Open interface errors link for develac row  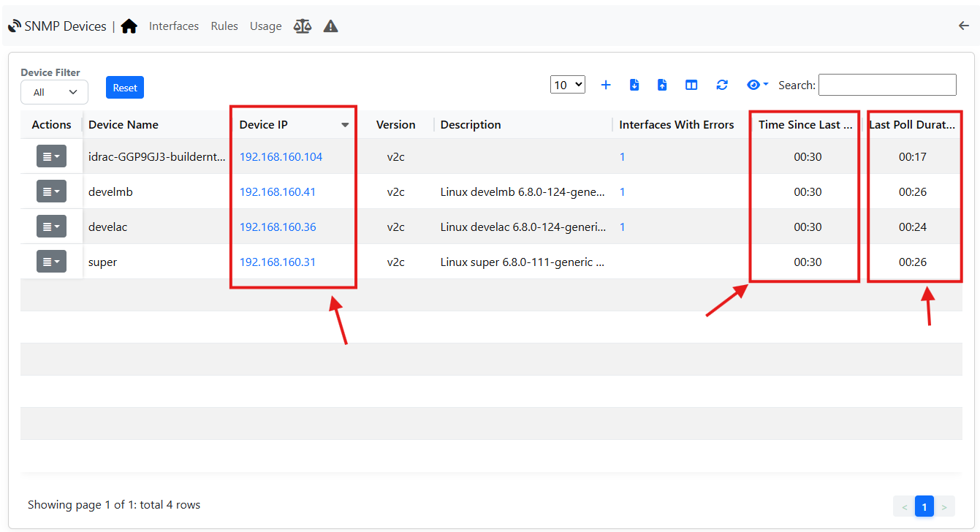622,227
